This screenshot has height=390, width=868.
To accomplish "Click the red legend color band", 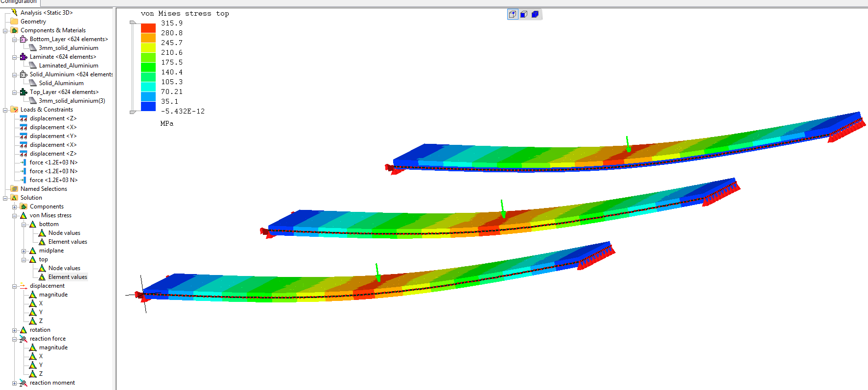I will [x=148, y=28].
